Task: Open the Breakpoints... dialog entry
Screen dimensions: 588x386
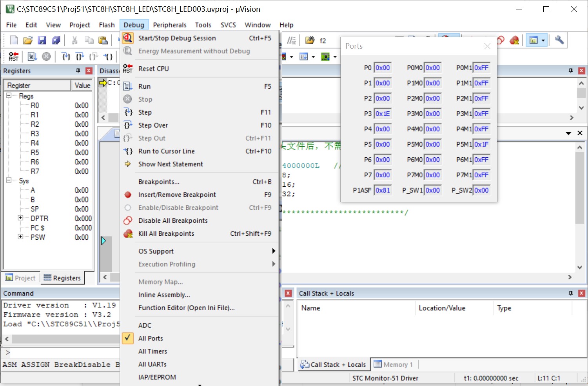Action: click(x=199, y=182)
